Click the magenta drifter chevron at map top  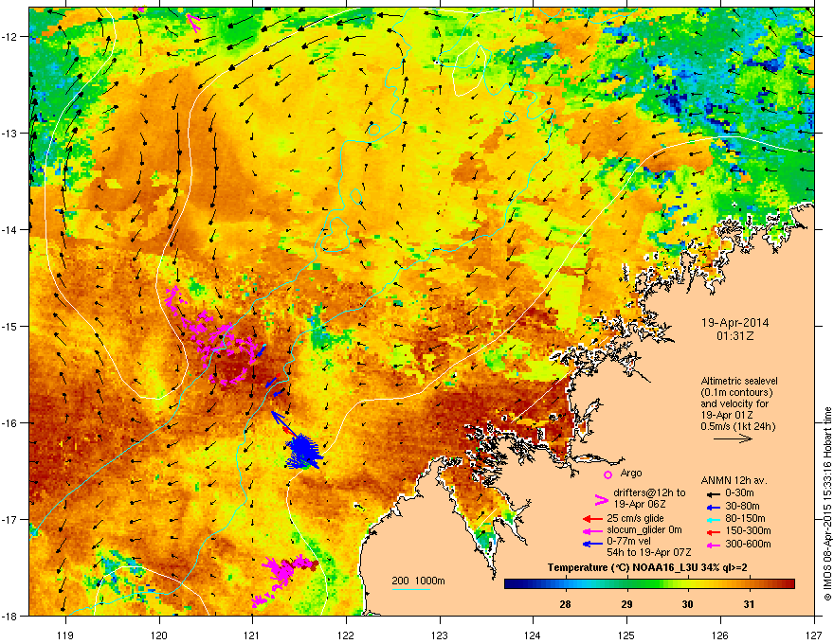click(194, 23)
